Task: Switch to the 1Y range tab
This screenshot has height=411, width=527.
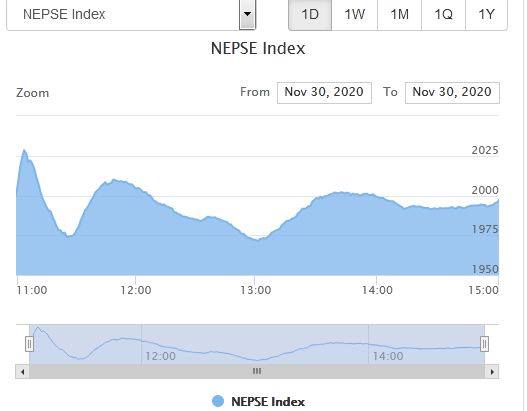Action: tap(486, 14)
